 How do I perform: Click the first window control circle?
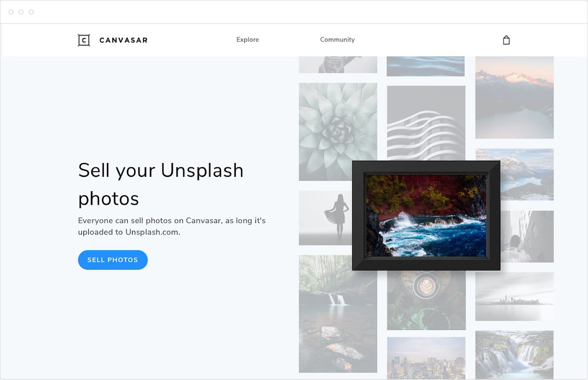[11, 12]
